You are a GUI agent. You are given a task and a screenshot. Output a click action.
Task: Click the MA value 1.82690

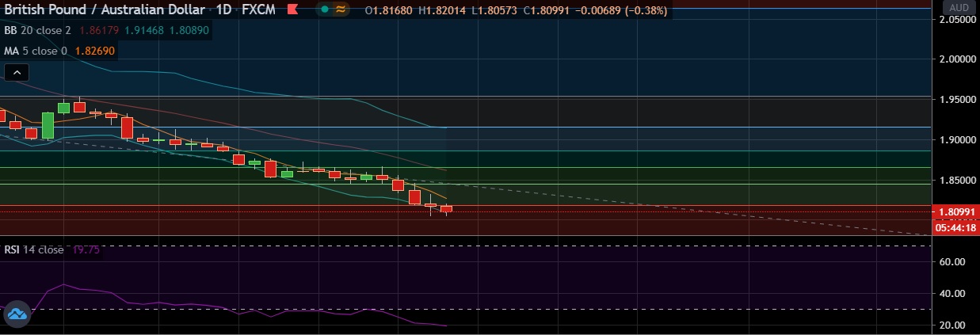pos(95,51)
